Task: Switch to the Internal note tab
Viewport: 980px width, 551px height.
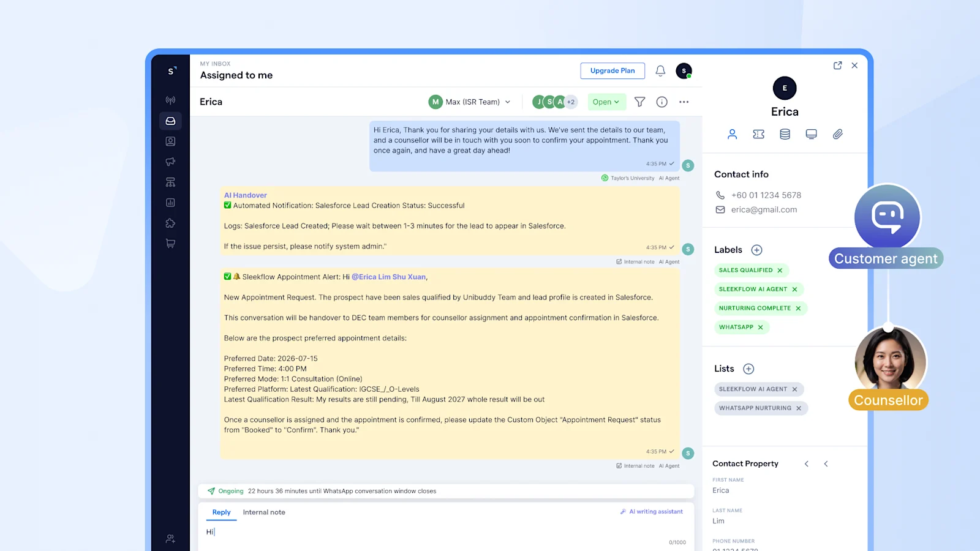Action: click(264, 512)
